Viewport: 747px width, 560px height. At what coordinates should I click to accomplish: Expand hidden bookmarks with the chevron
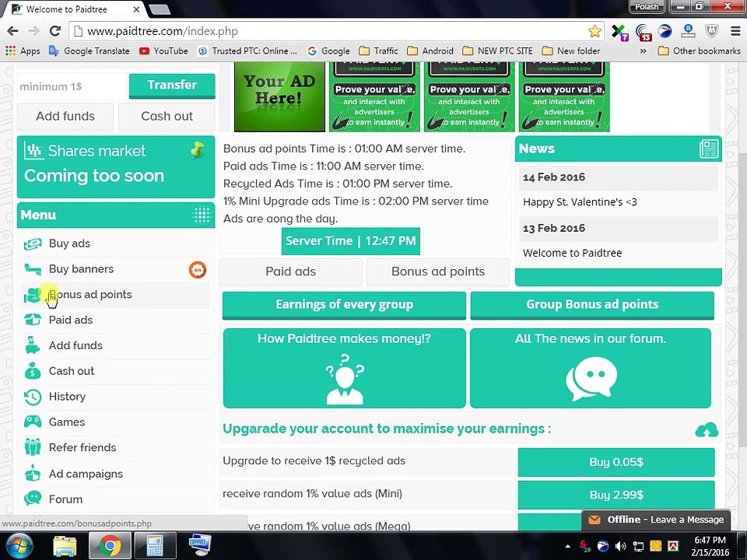644,51
